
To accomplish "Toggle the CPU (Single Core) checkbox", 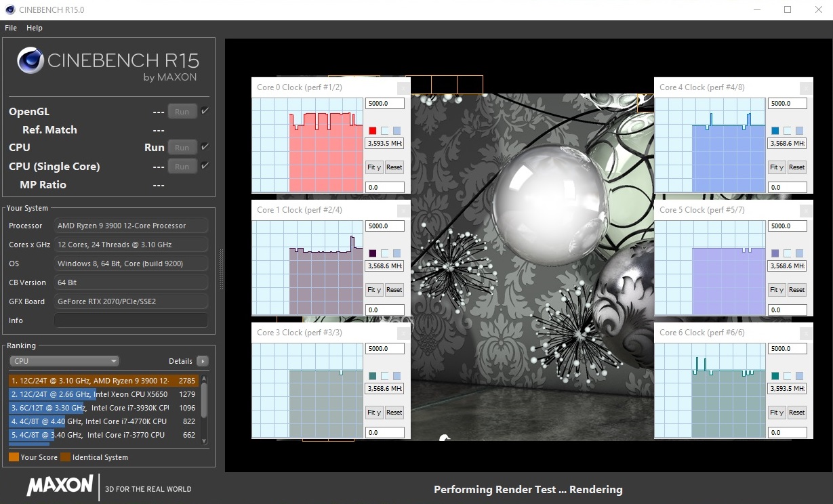I will (205, 166).
